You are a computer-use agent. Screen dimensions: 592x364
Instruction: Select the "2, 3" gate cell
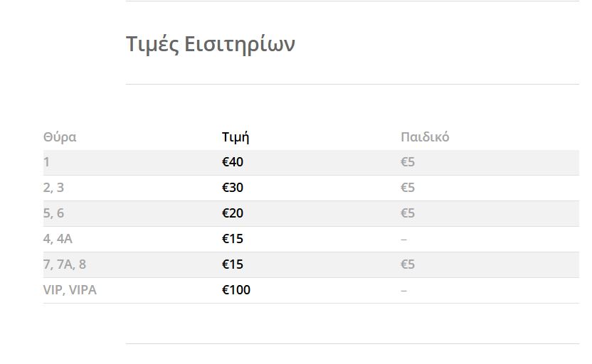[54, 188]
